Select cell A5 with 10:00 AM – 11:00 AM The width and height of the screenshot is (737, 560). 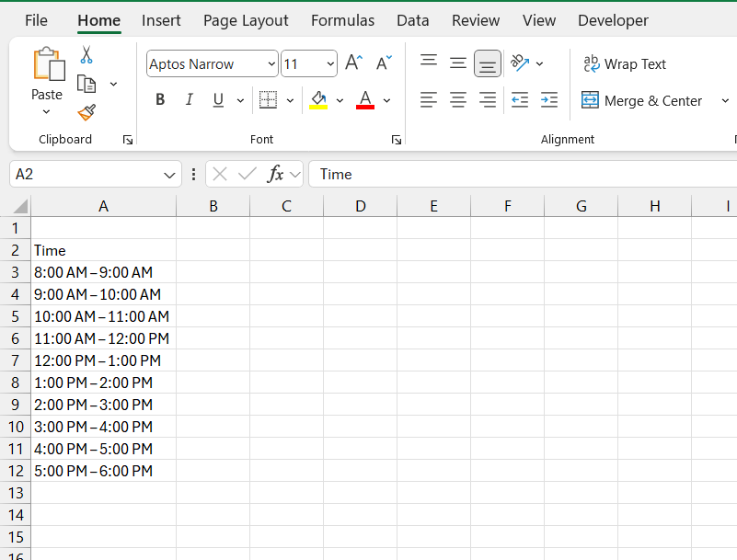103,316
